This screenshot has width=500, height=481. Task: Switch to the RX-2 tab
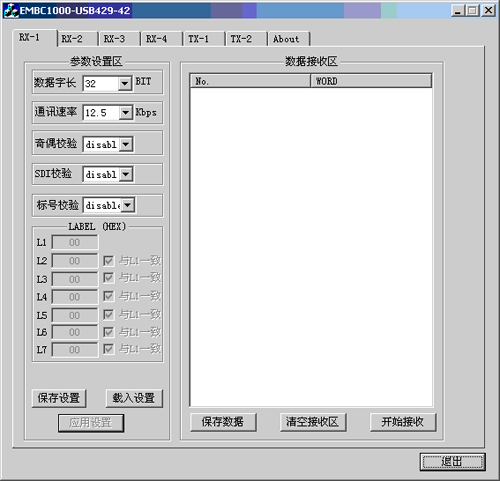pyautogui.click(x=77, y=39)
